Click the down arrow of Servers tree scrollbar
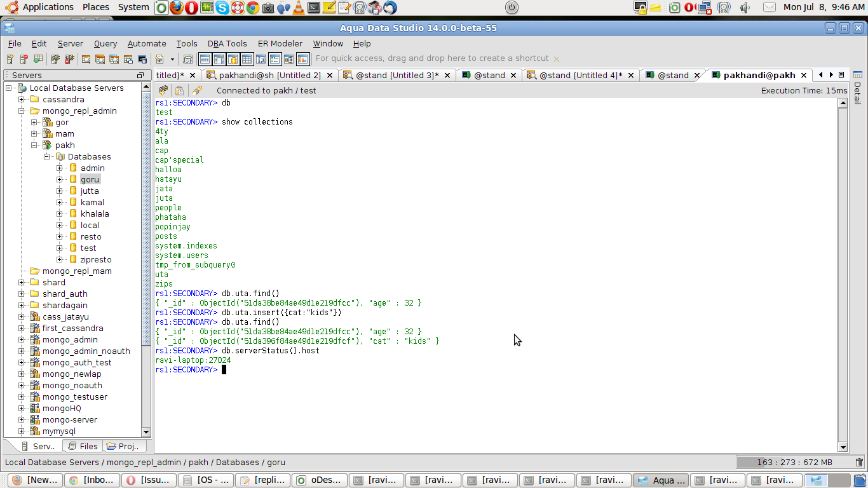 tap(146, 432)
